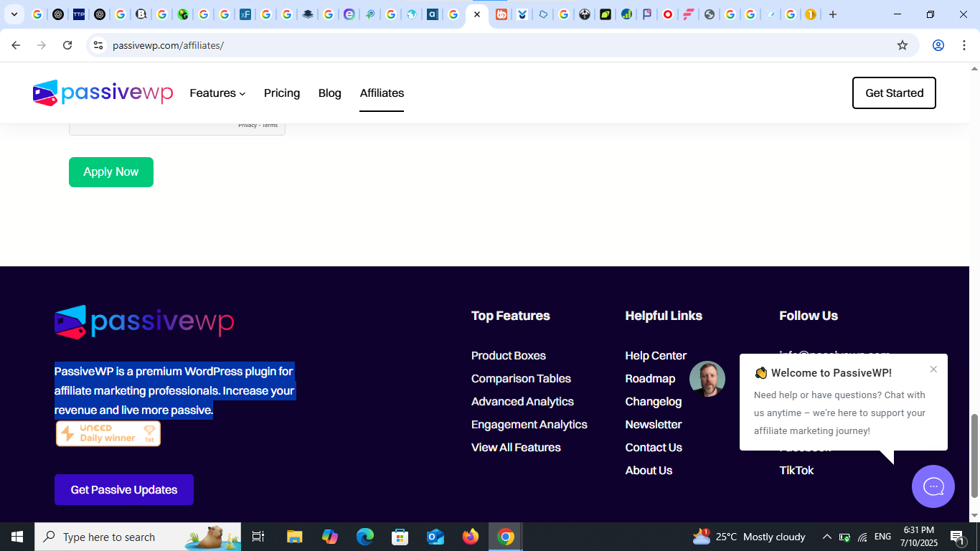Show hidden system tray icons

(826, 537)
